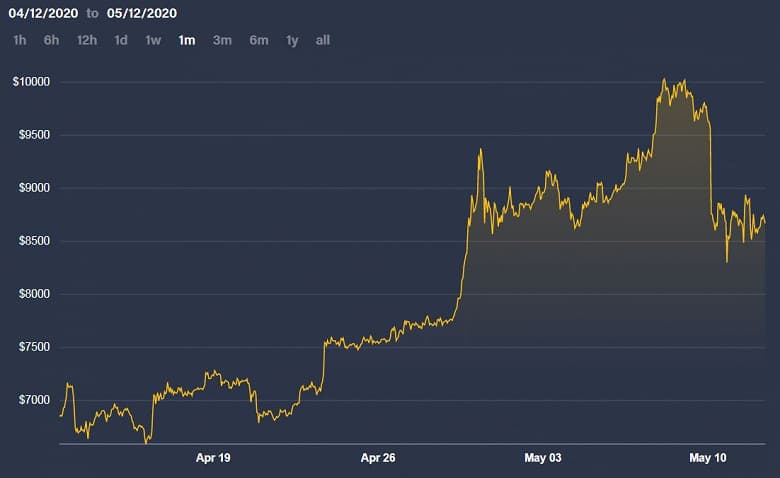The image size is (780, 478).
Task: Click the $9000 y-axis label
Action: coord(31,188)
